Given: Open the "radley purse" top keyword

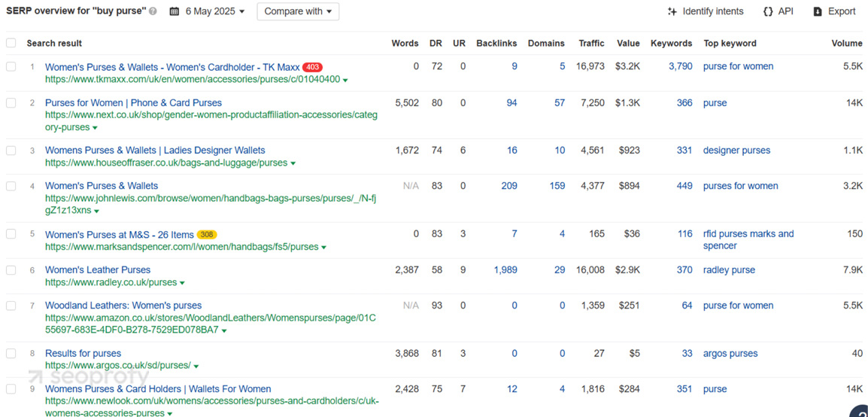Looking at the screenshot, I should click(x=729, y=270).
